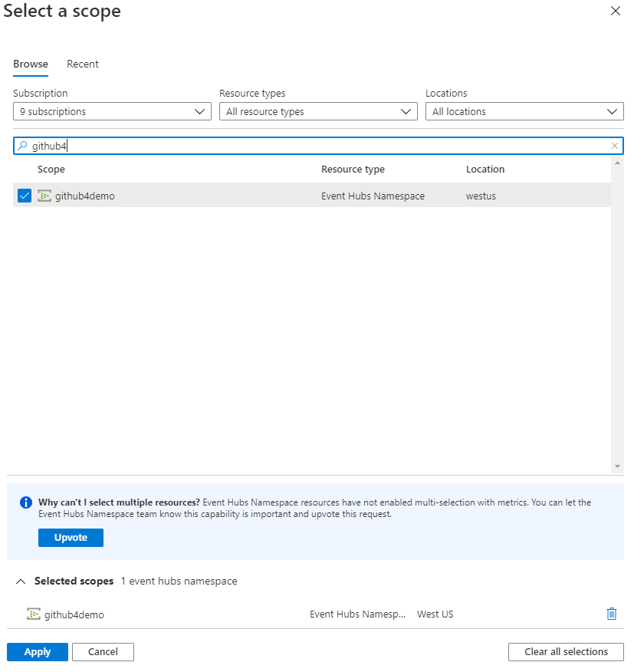The image size is (634, 672).
Task: Click the search field containing github4
Action: [x=318, y=147]
